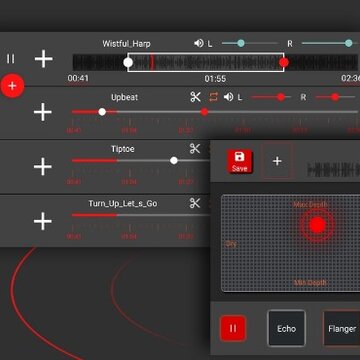
Task: Select the scissors cut icon on Upbeat
Action: pyautogui.click(x=196, y=97)
